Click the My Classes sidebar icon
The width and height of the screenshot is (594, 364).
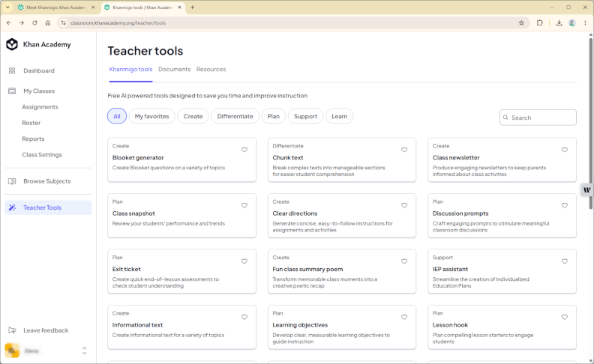pos(12,91)
